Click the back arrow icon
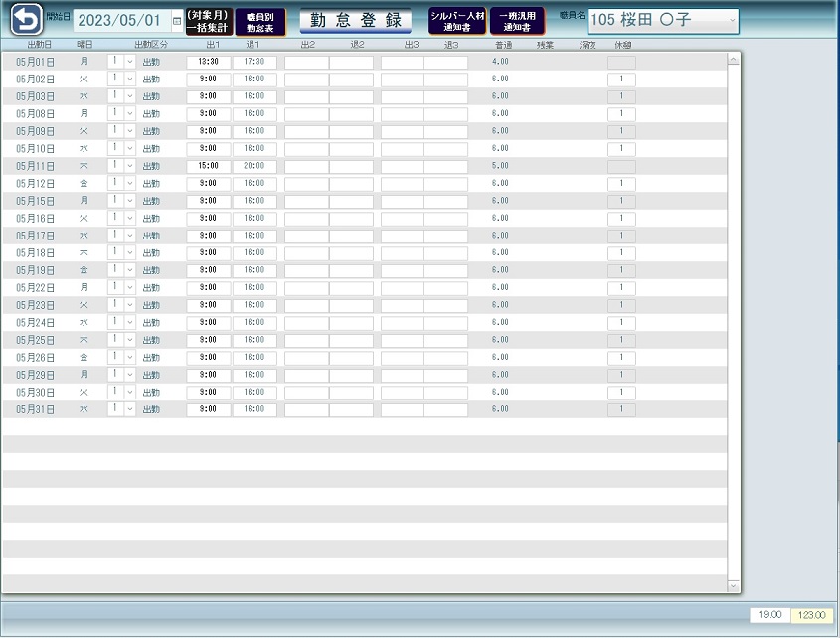The height and width of the screenshot is (638, 840). click(x=27, y=20)
